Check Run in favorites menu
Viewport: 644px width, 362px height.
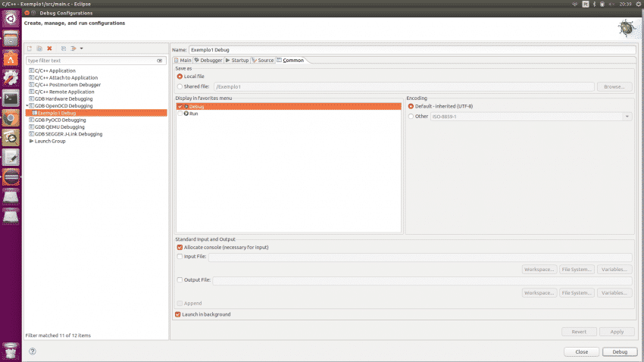click(180, 114)
